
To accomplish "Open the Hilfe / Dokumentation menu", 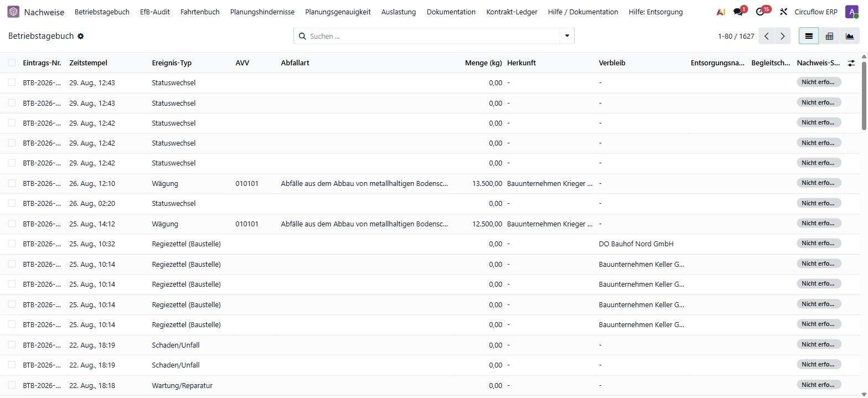I will pos(583,12).
